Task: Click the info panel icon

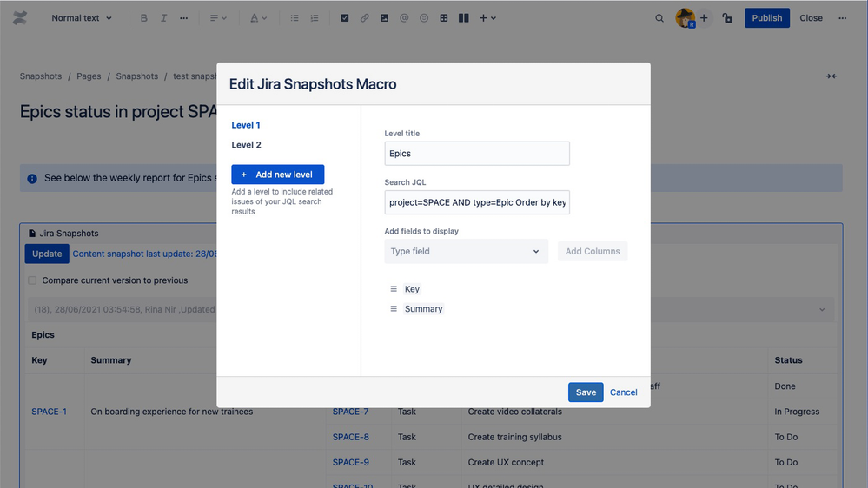Action: [x=32, y=178]
